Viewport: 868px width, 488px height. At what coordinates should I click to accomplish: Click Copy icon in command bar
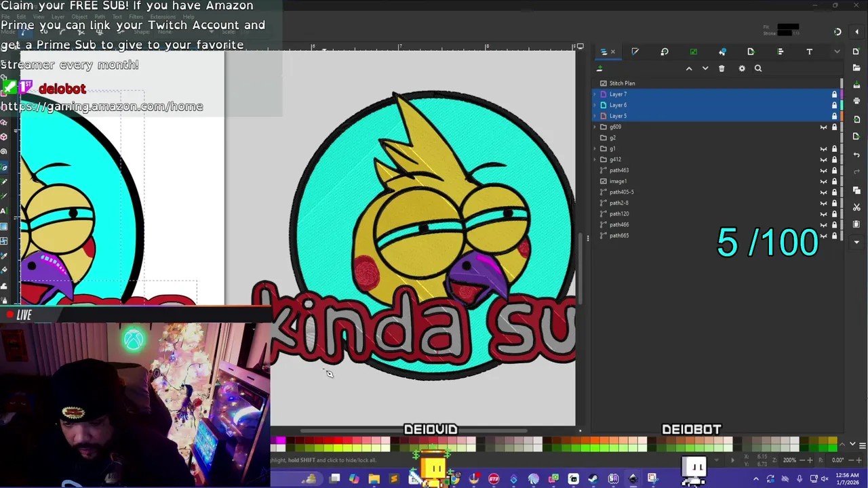tap(856, 190)
